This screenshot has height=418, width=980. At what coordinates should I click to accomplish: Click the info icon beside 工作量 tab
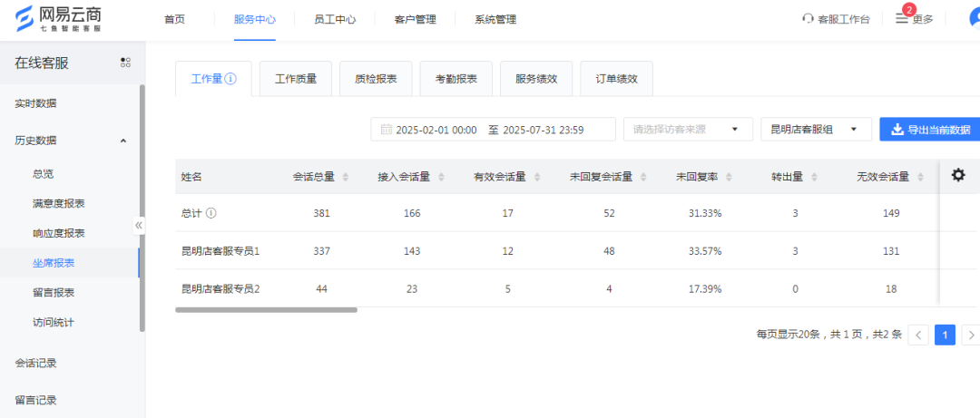[x=230, y=79]
